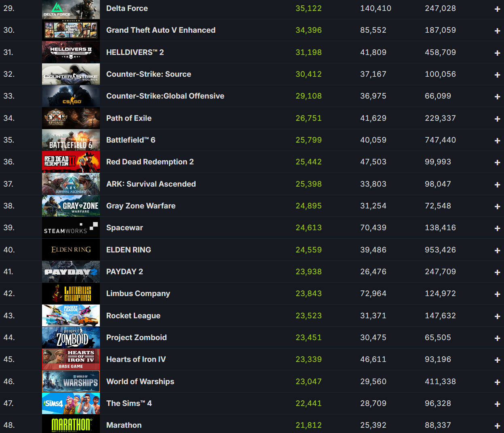Open Counter-Strike:Global Offensive link
The width and height of the screenshot is (504, 433).
[165, 96]
